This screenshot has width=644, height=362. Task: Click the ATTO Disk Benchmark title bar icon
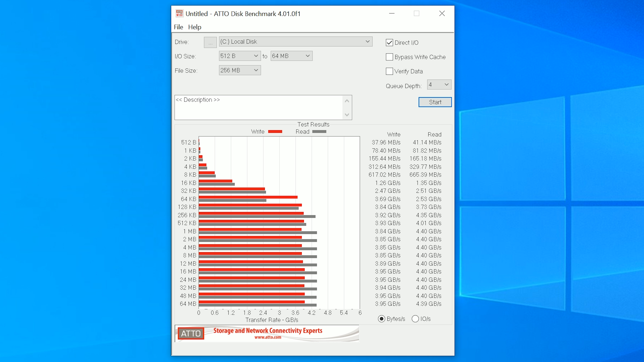[x=179, y=13]
